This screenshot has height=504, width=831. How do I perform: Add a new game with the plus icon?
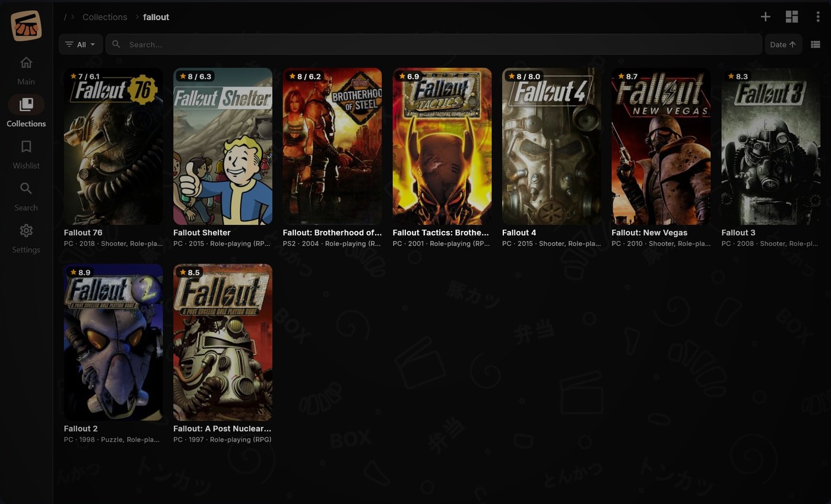[x=766, y=17]
